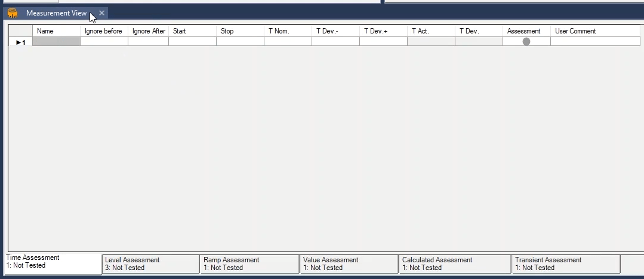
Task: Click the User Comment column header
Action: pos(594,31)
